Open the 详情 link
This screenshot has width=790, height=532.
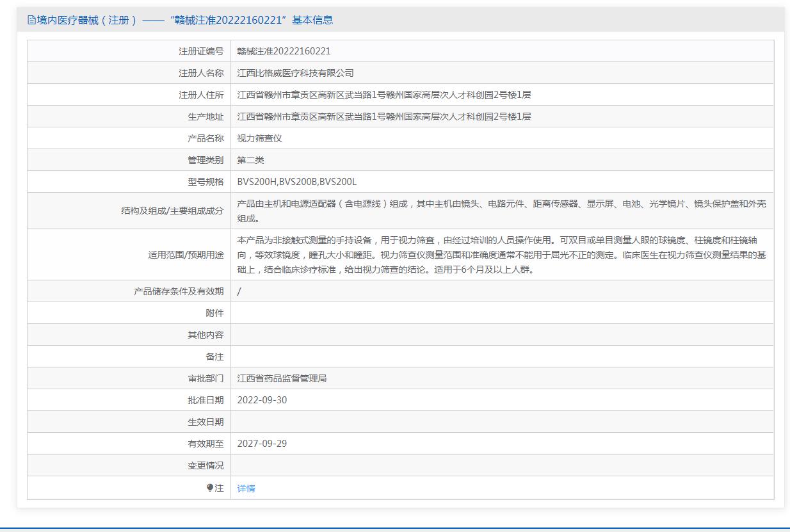246,488
